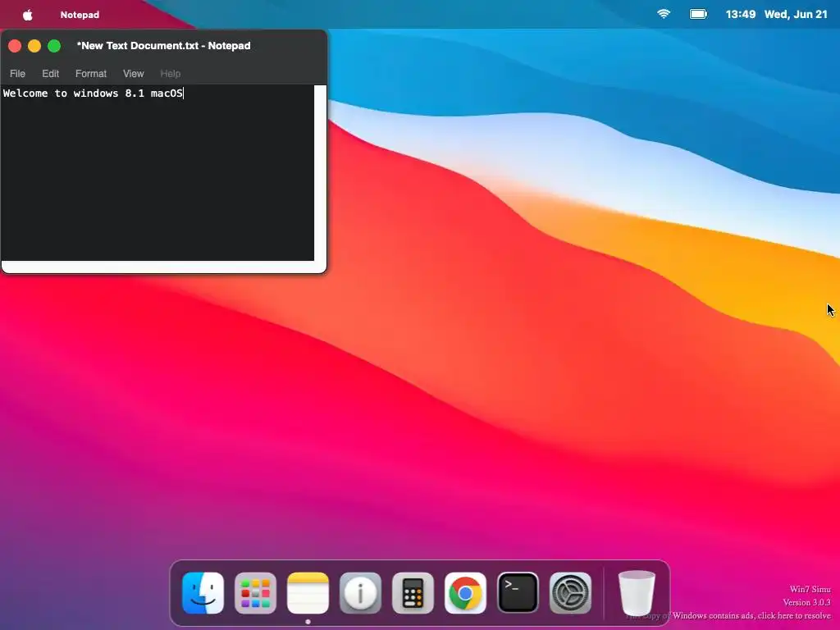840x630 pixels.
Task: Click the Notepad horizontal scrollbar
Action: tap(158, 267)
